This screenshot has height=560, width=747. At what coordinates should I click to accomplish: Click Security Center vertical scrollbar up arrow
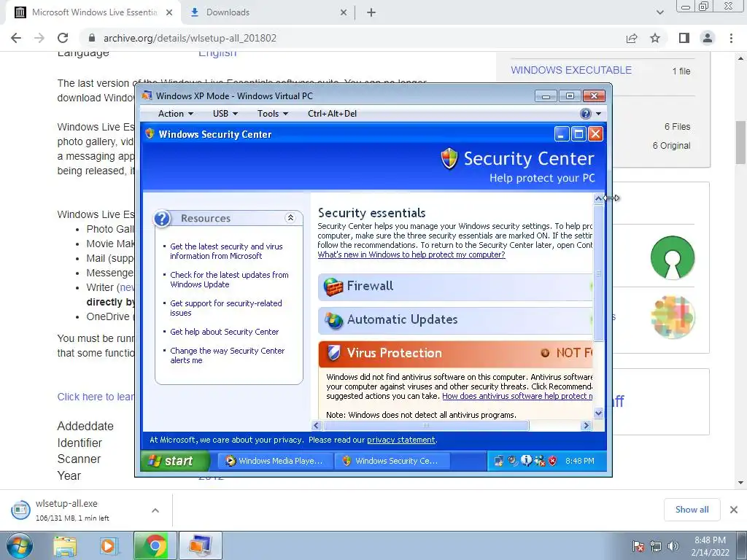coord(598,198)
